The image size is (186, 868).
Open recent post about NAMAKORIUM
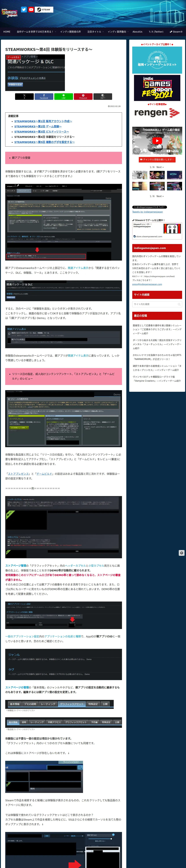point(157,357)
